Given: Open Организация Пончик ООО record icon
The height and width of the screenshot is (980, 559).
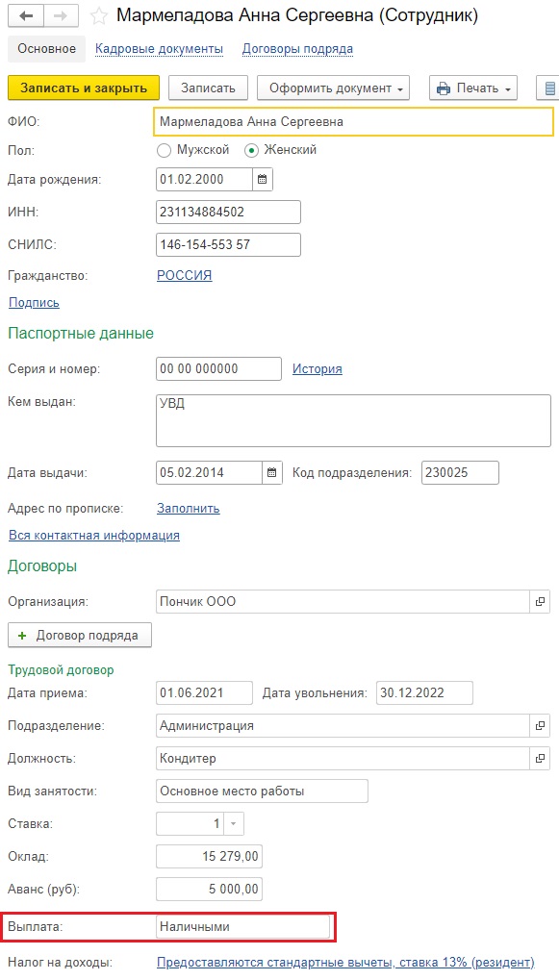Looking at the screenshot, I should click(x=541, y=602).
